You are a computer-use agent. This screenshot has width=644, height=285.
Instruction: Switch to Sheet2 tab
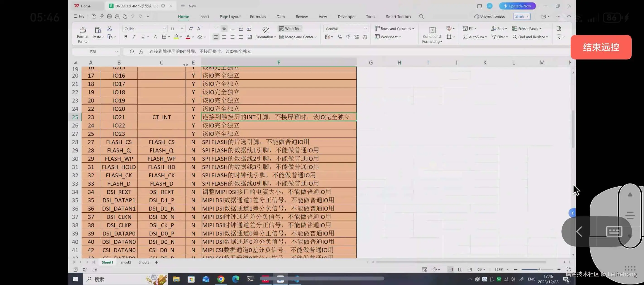point(125,262)
